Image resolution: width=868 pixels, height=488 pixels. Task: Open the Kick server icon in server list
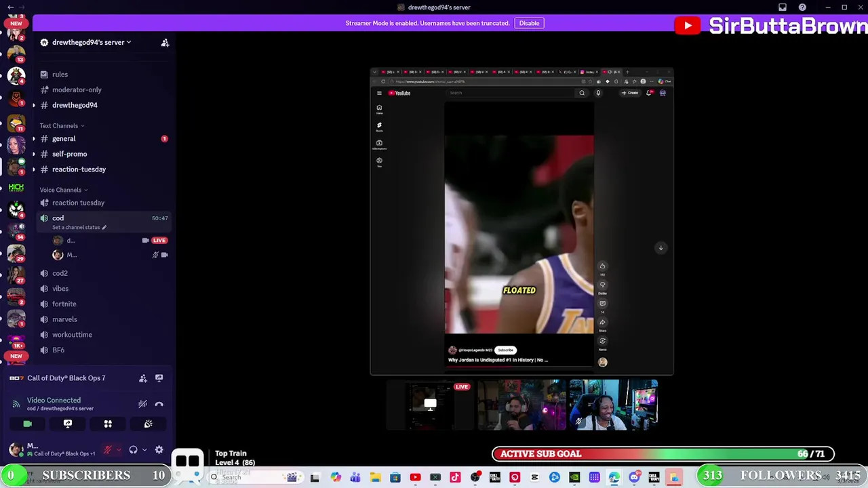pos(16,187)
